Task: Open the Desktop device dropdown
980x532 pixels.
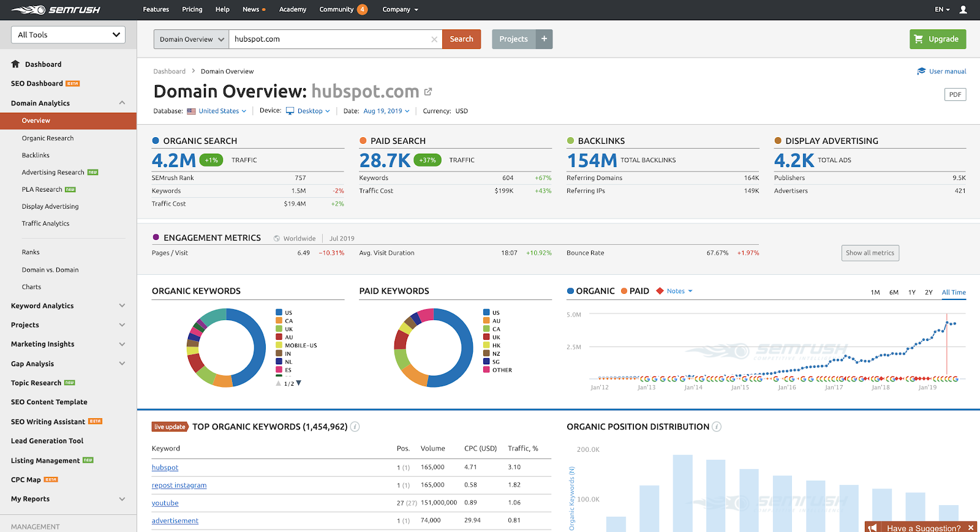Action: click(x=314, y=111)
